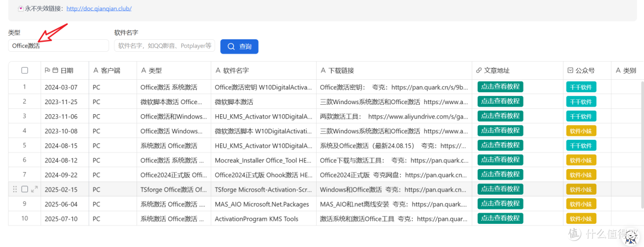Open the doc.qianqian.club permanent link

(99, 8)
